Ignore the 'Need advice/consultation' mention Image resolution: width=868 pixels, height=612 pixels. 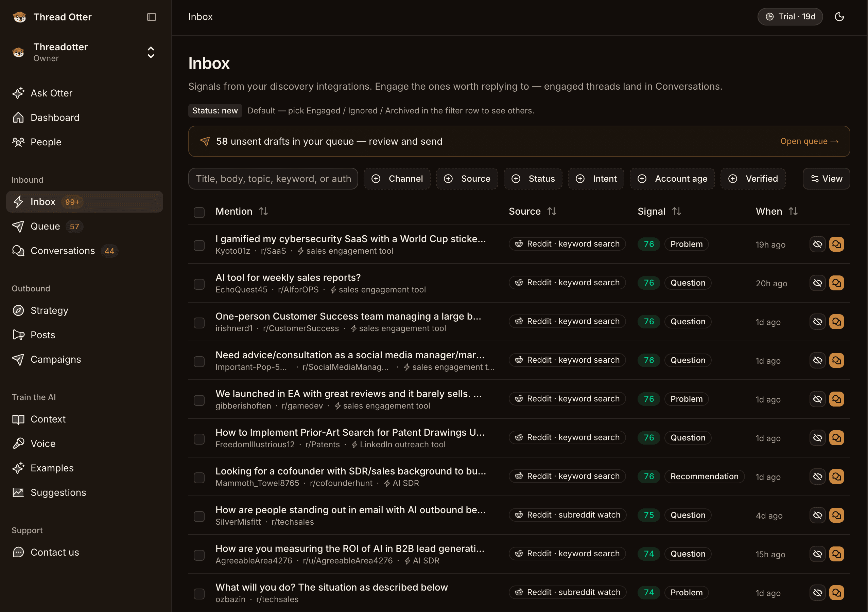tap(817, 360)
